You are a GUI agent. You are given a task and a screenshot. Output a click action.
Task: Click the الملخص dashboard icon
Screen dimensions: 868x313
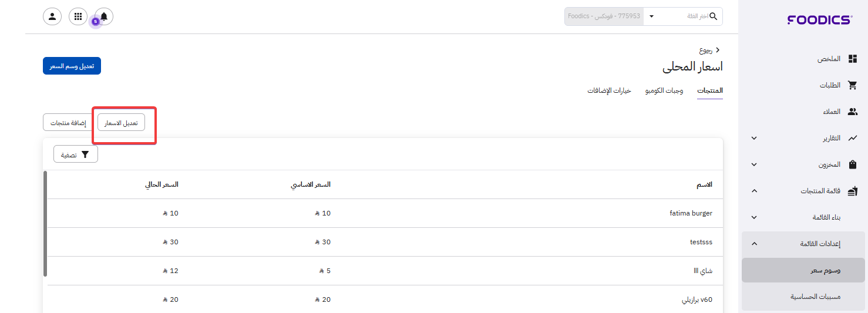tap(853, 59)
